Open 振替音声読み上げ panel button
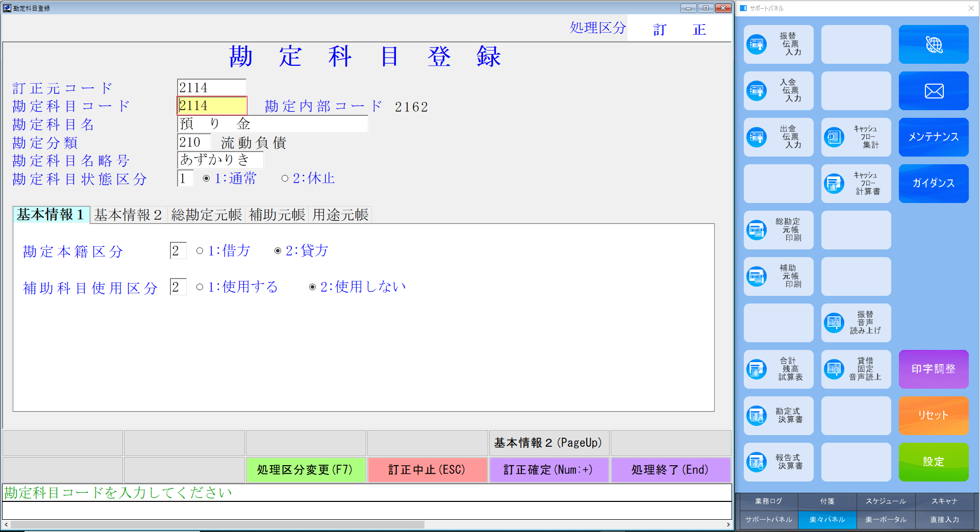This screenshot has height=532, width=980. [x=856, y=323]
